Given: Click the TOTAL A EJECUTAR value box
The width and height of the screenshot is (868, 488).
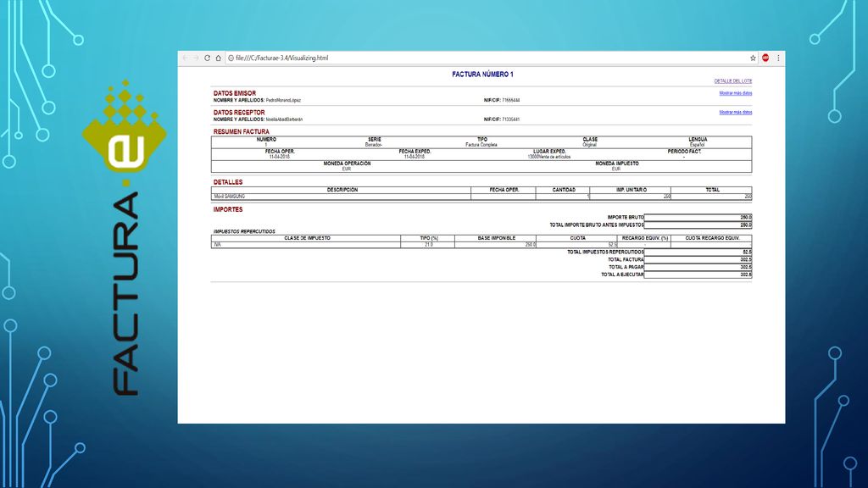Looking at the screenshot, I should (x=698, y=274).
